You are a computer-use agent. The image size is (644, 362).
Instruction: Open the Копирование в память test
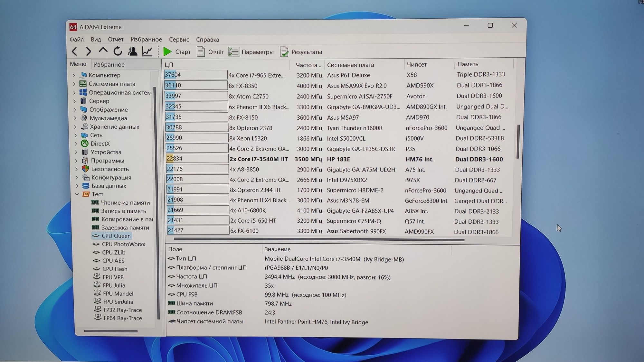click(x=123, y=219)
